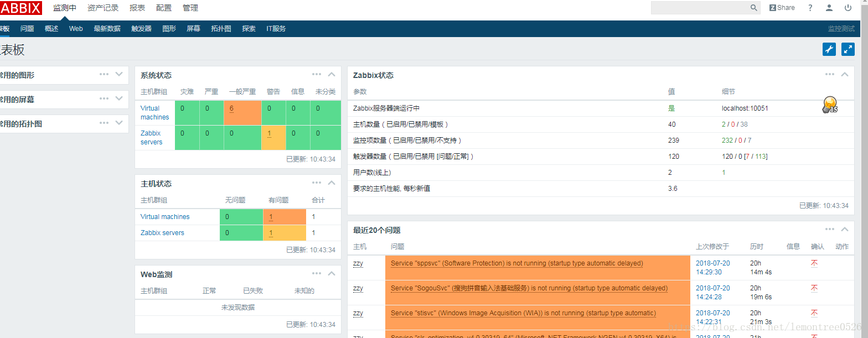Open user profile icon

[x=829, y=8]
